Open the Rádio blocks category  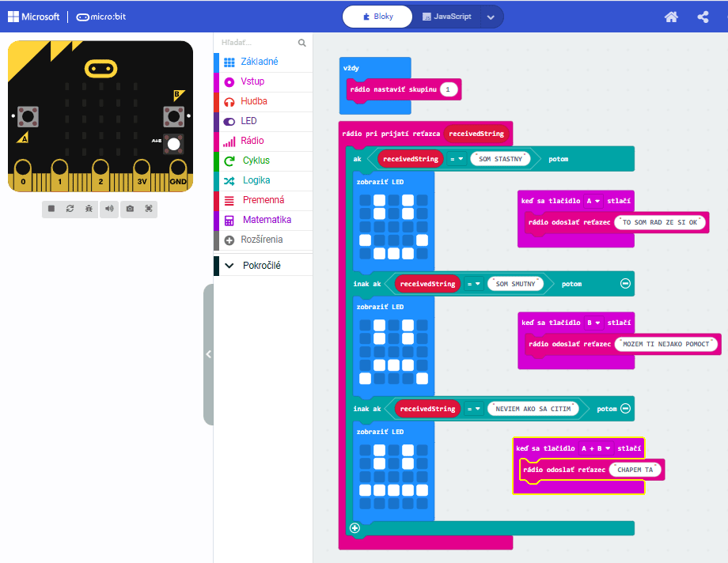click(x=252, y=141)
